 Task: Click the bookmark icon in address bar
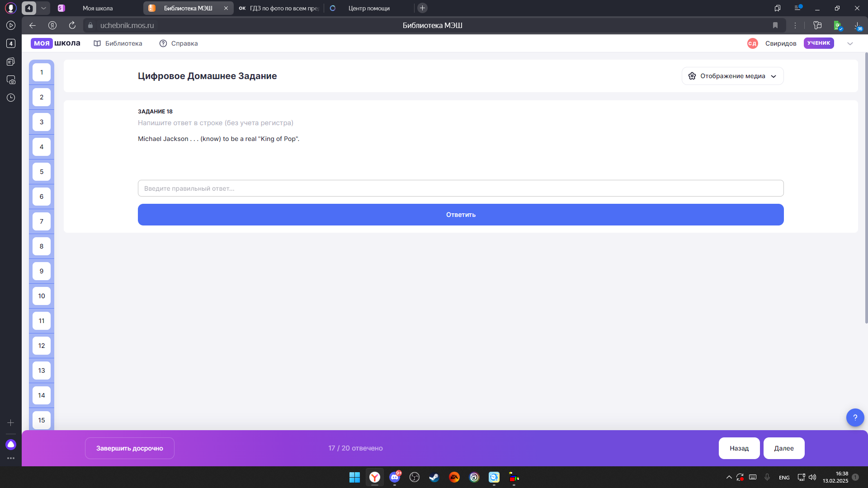point(775,25)
